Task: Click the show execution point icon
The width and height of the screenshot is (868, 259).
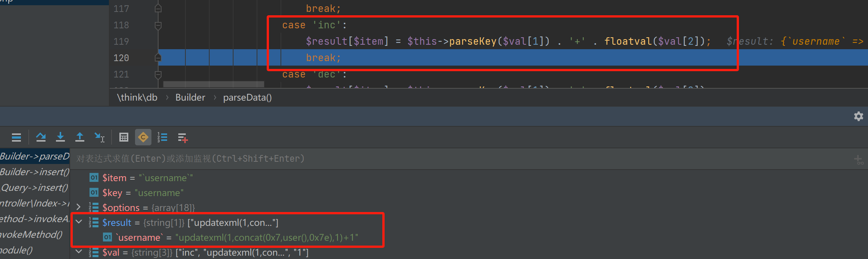Action: tap(16, 138)
